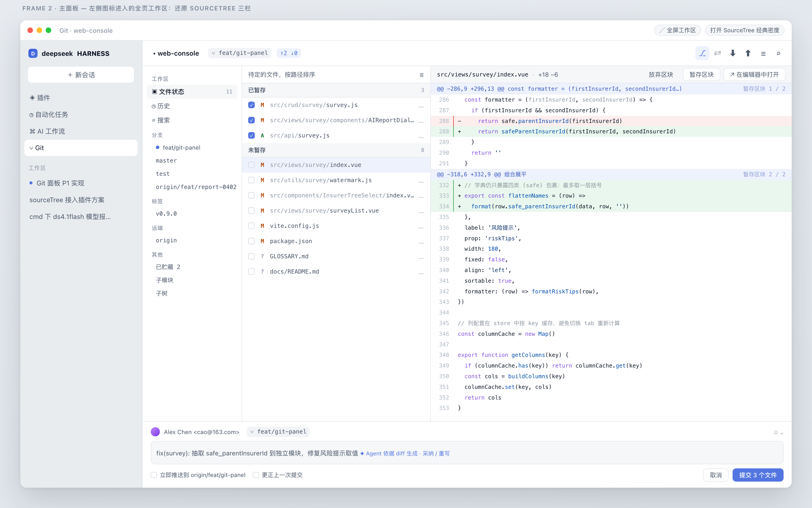Collapse the 未暂存 section header
Viewport: 812px width, 508px height.
(x=336, y=150)
